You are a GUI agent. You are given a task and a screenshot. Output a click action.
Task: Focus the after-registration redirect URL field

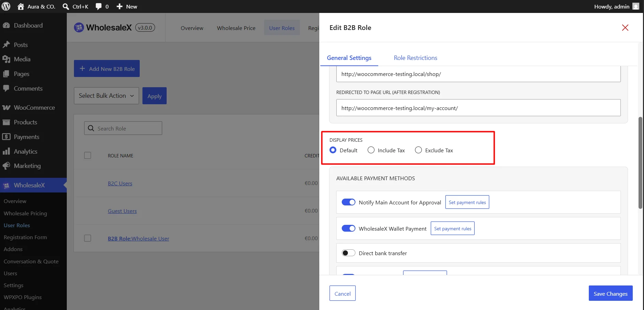(478, 108)
